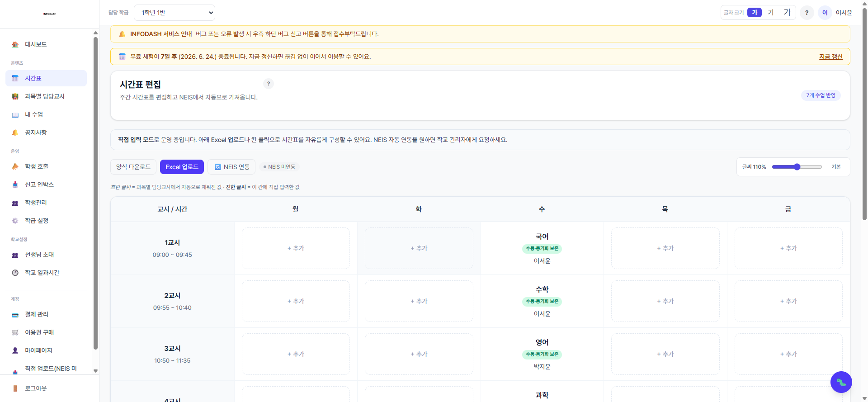Click the 결제 관리 card icon
The width and height of the screenshot is (868, 402).
pos(15,314)
